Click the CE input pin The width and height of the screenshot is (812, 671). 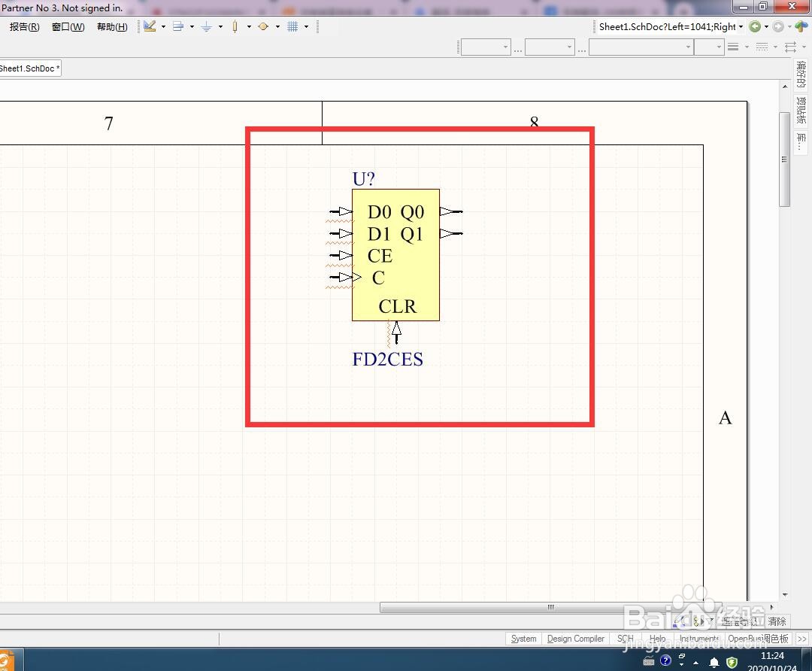pos(341,255)
